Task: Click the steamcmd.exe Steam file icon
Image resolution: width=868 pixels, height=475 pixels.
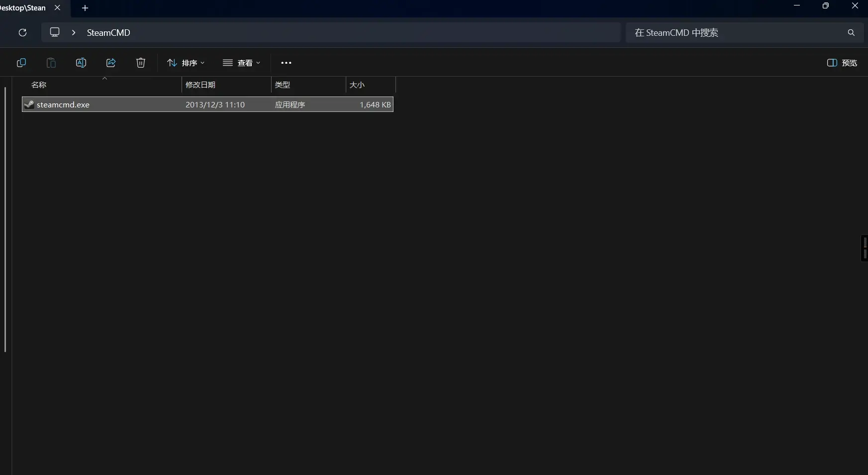Action: (29, 104)
